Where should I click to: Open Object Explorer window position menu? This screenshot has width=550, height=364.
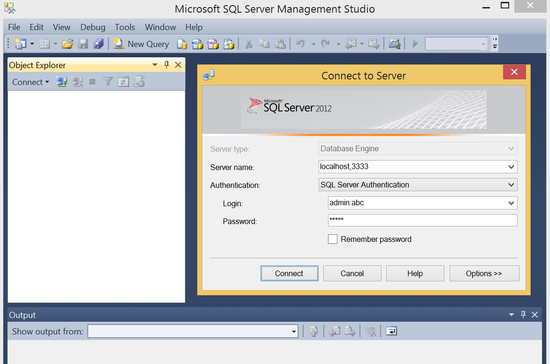[155, 65]
